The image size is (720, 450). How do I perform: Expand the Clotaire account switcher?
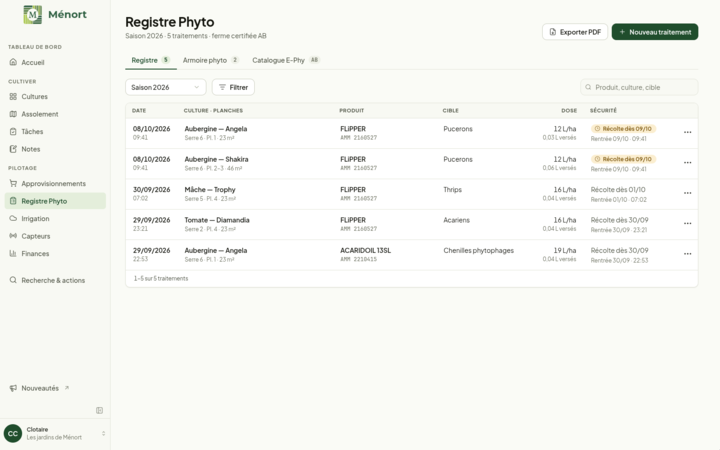(103, 433)
